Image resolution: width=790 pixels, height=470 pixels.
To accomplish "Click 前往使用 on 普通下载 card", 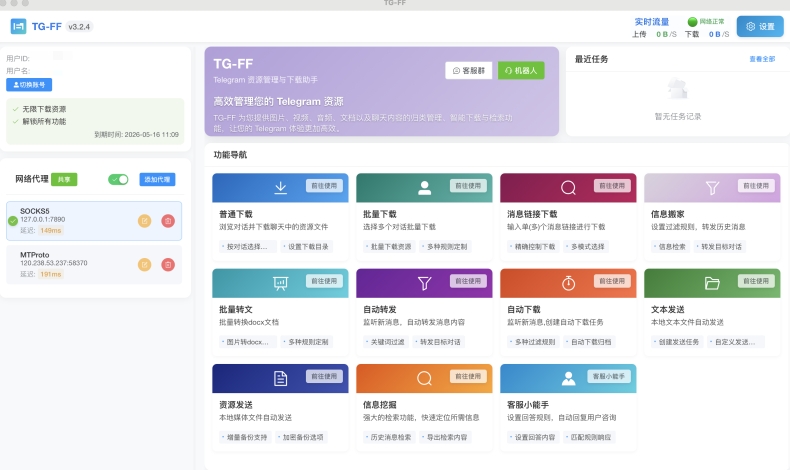I will (x=324, y=186).
